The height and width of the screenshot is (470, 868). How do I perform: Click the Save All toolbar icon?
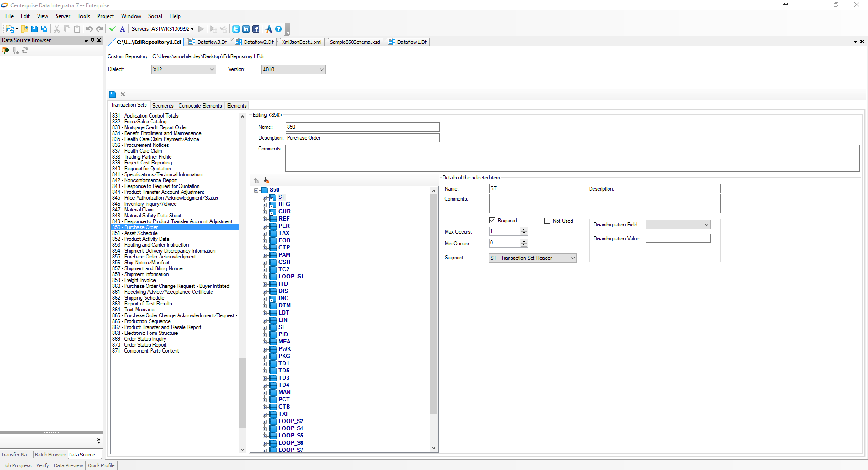coord(44,29)
